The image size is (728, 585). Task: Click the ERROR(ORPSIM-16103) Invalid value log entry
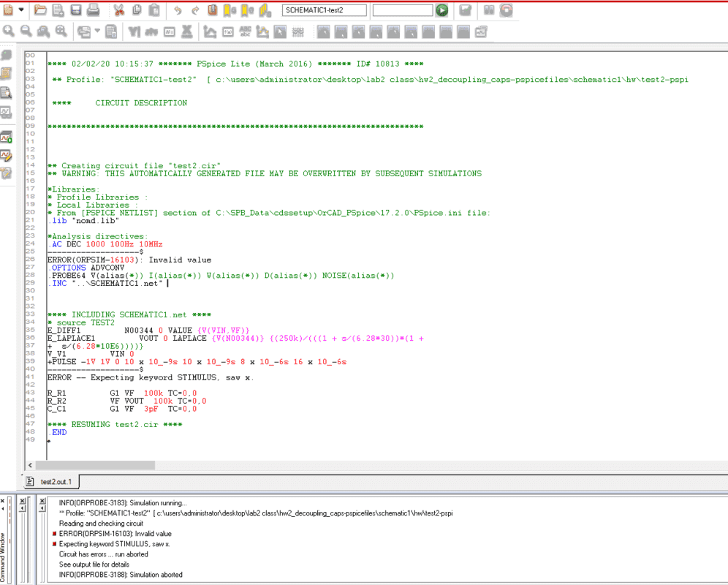(x=115, y=534)
